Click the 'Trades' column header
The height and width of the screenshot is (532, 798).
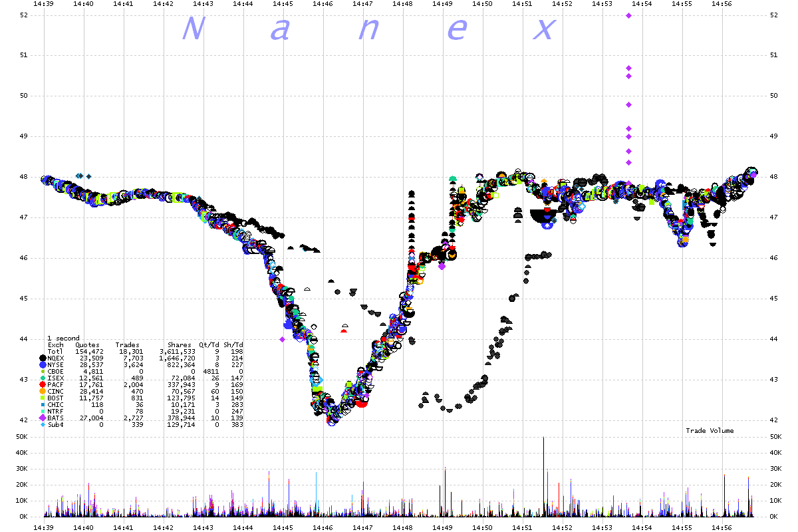point(128,345)
